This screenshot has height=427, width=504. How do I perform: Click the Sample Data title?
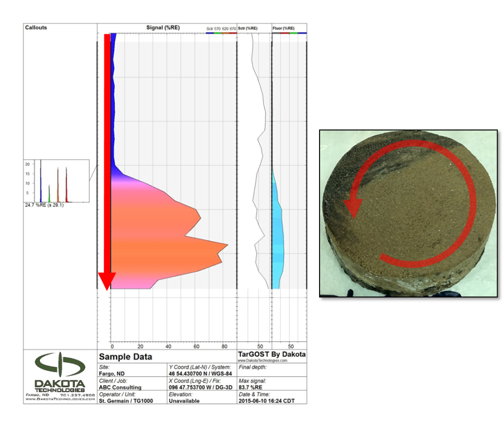point(126,357)
